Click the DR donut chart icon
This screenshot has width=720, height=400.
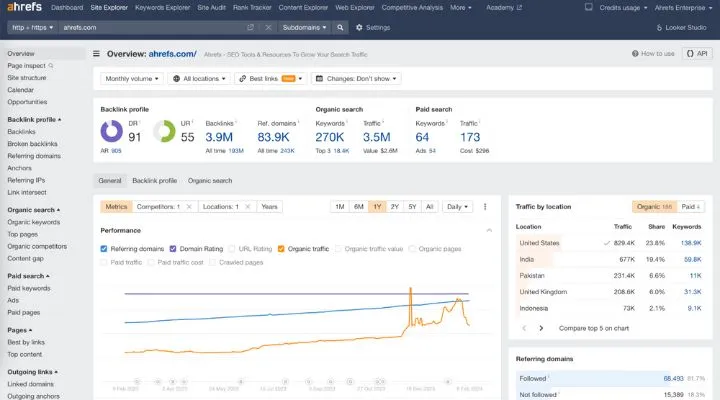point(112,131)
